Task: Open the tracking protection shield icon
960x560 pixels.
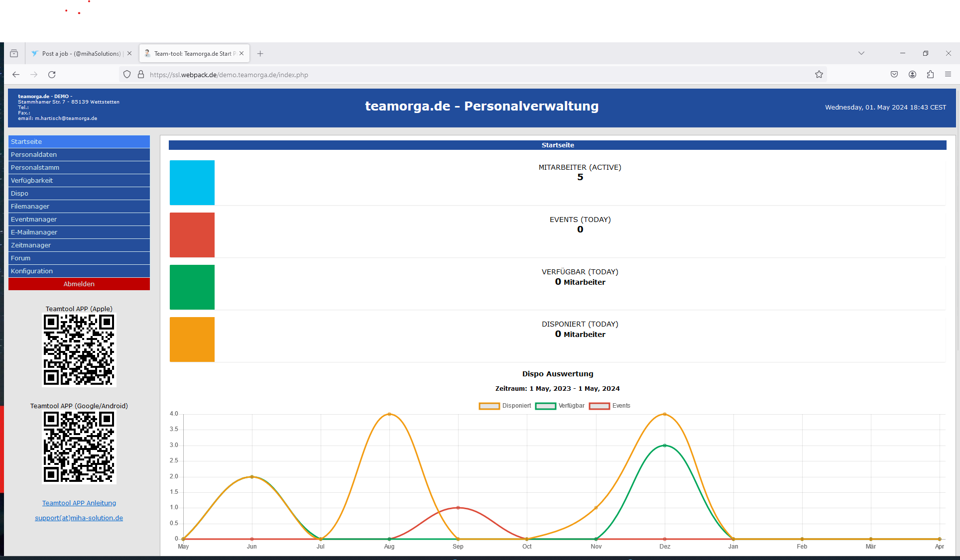Action: pos(127,75)
